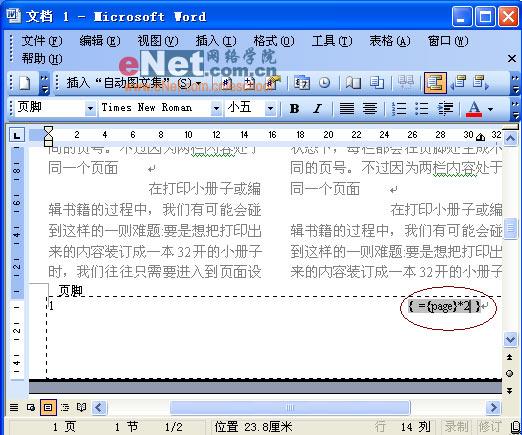This screenshot has height=435, width=522.
Task: Open 文件(F) menu
Action: pos(42,41)
